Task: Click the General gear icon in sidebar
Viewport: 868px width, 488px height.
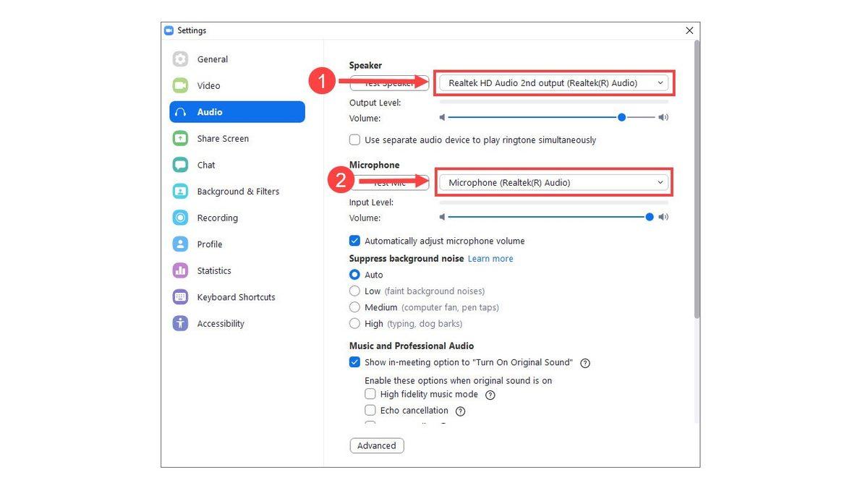Action: [180, 59]
